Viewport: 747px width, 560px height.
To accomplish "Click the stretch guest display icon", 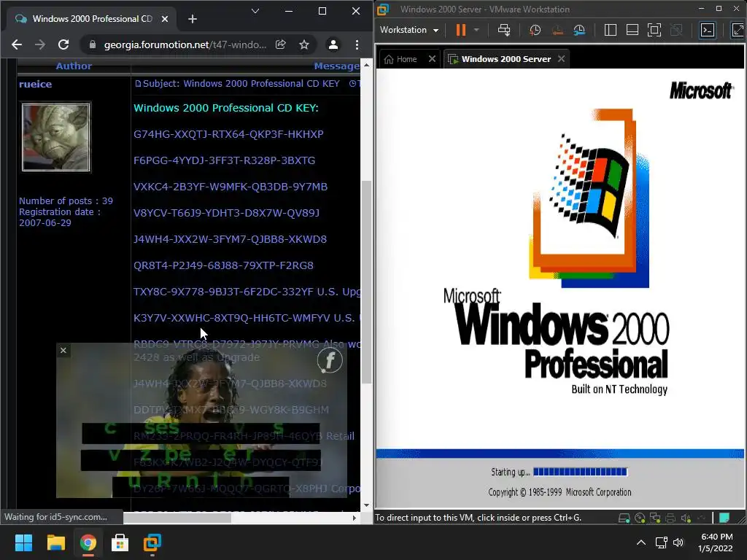I will coord(738,30).
